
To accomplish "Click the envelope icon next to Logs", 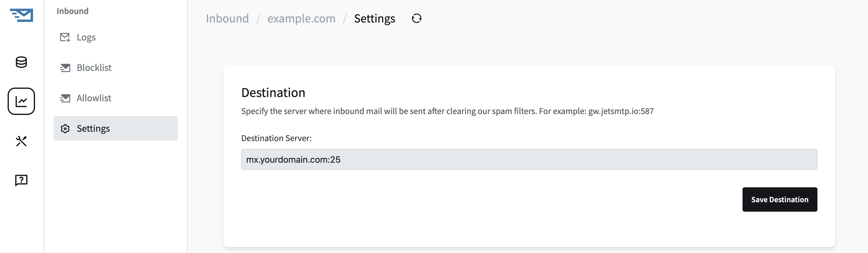I will pos(65,37).
